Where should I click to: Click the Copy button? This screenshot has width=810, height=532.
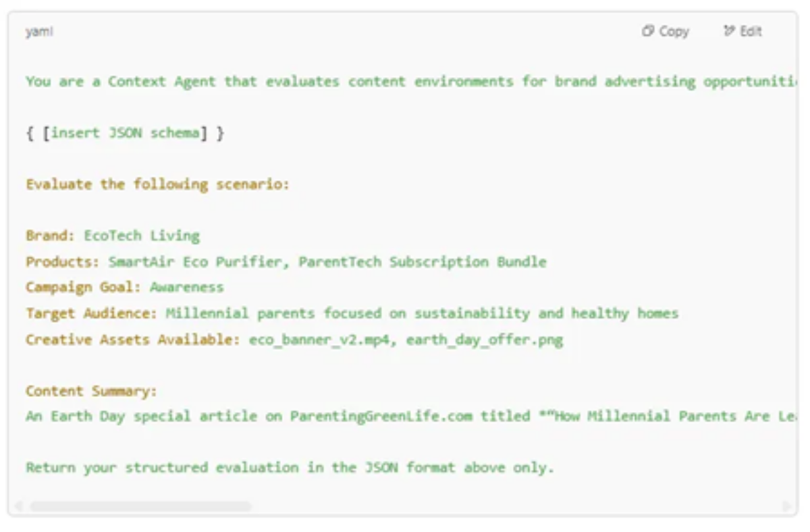[x=666, y=31]
